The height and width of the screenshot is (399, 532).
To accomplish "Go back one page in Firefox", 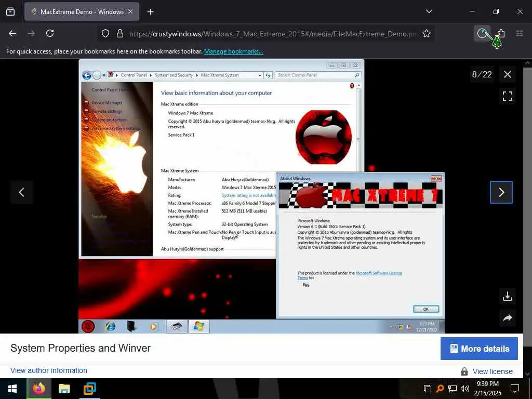I will [12, 33].
